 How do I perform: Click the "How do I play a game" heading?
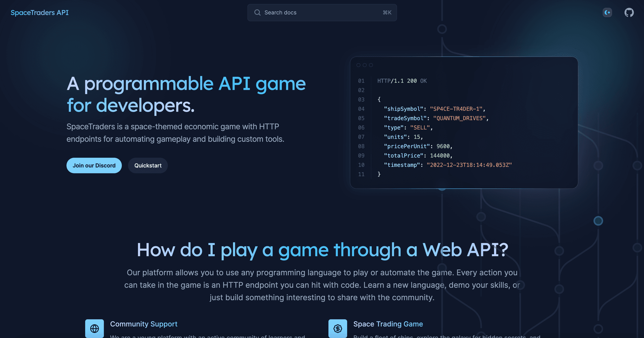[322, 250]
